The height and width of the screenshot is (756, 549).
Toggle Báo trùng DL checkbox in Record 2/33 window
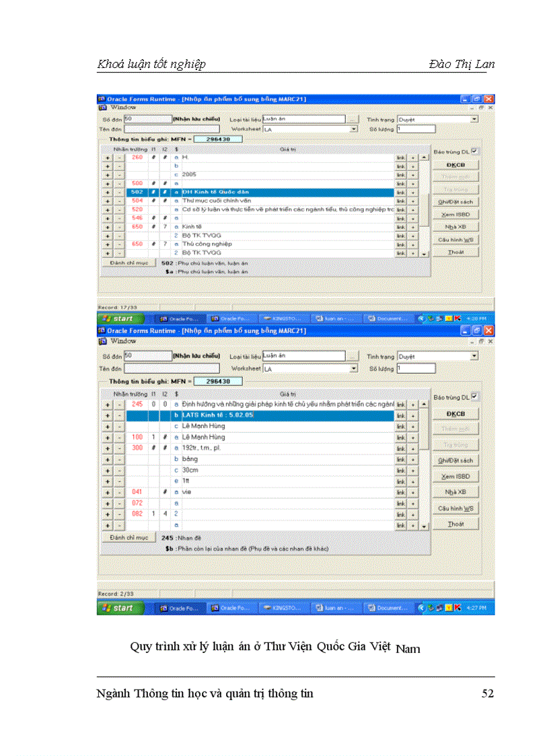click(475, 397)
